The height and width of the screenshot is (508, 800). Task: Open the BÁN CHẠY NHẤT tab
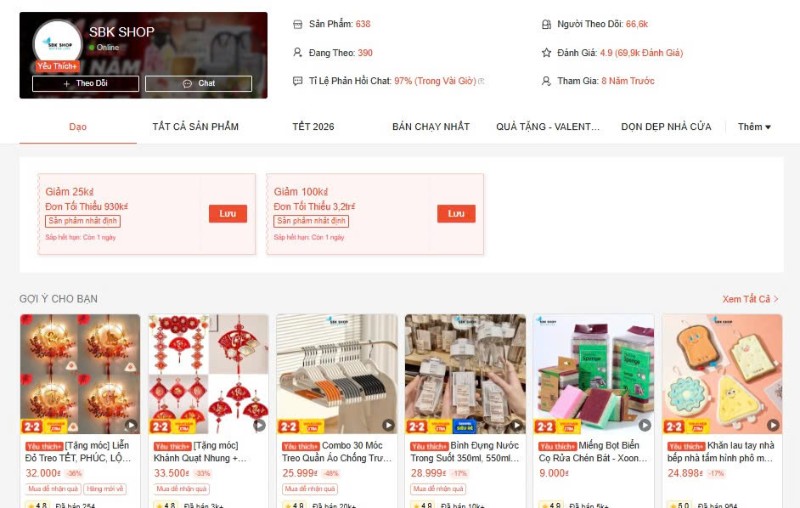(x=431, y=127)
